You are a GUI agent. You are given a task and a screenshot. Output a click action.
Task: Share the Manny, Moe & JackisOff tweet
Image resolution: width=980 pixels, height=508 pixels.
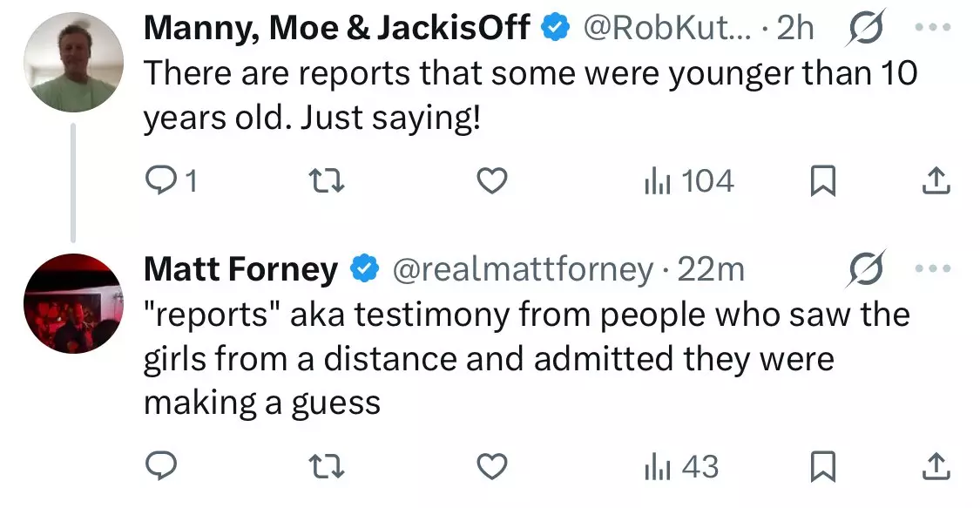coord(935,181)
